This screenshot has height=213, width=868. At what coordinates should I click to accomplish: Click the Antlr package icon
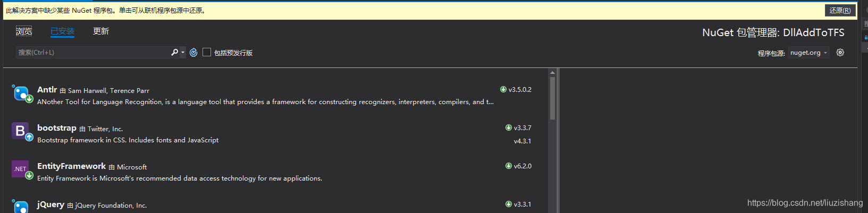point(22,93)
